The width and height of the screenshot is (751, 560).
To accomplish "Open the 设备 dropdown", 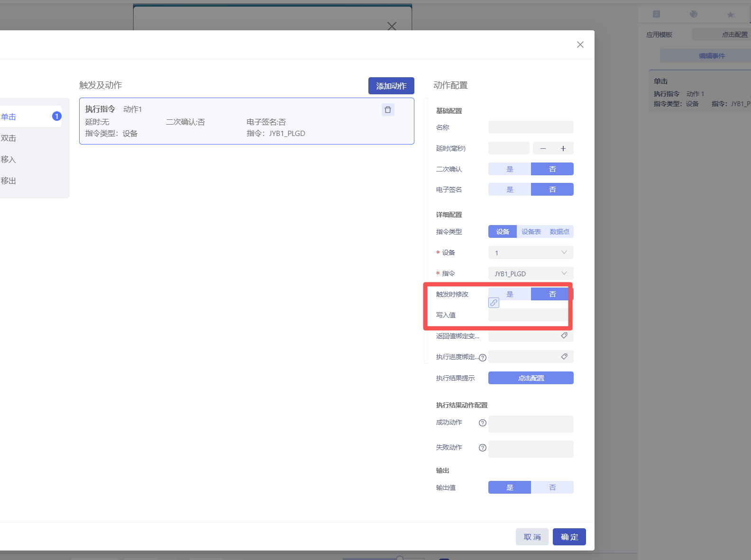I will [x=531, y=253].
